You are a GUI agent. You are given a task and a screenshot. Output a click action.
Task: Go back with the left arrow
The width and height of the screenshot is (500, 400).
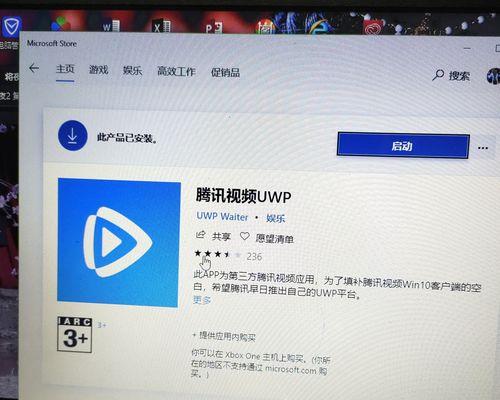coord(34,68)
